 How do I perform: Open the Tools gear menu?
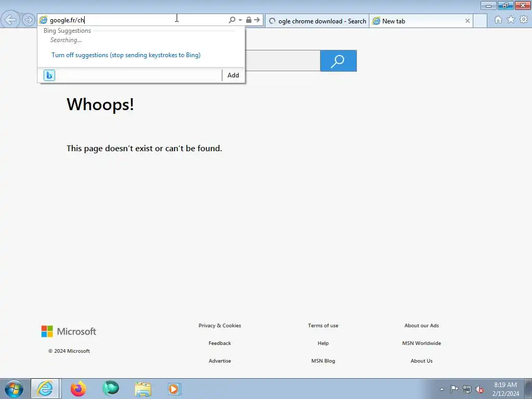point(524,20)
